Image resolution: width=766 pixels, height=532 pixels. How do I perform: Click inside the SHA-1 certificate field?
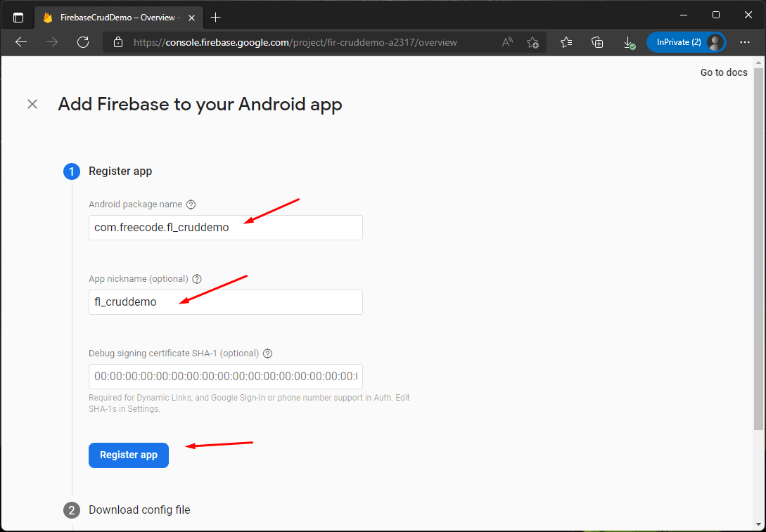pos(225,377)
